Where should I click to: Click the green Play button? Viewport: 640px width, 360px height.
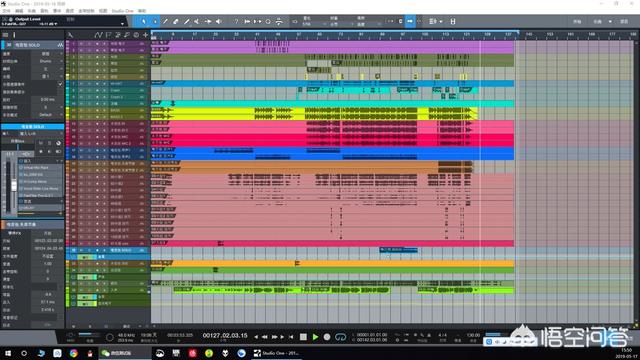pyautogui.click(x=315, y=337)
